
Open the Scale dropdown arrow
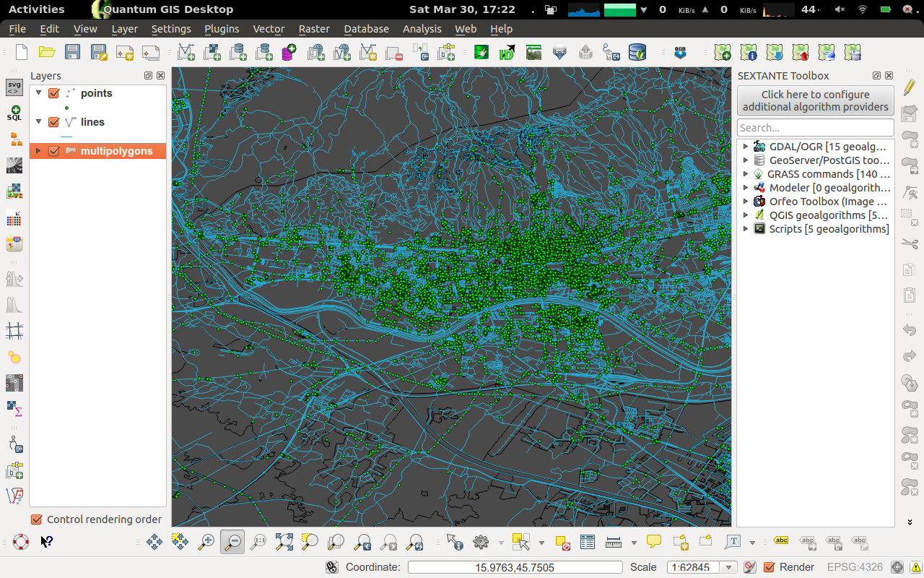730,567
